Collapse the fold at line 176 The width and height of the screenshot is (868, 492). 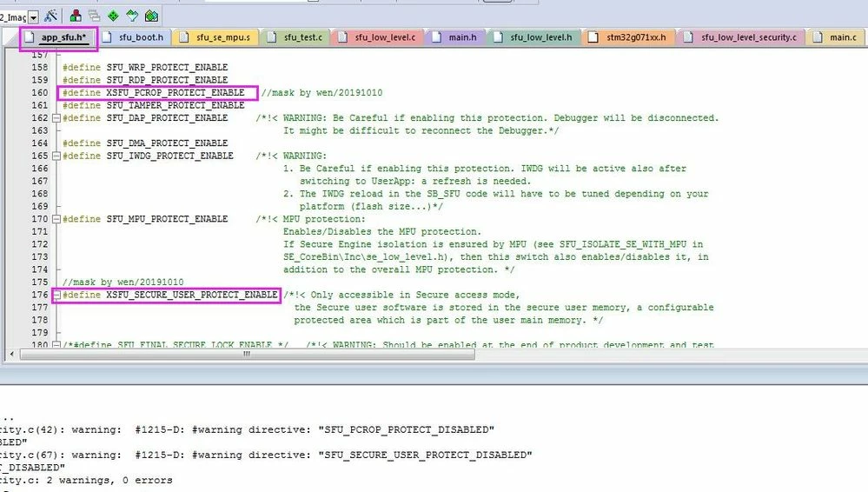(x=56, y=296)
